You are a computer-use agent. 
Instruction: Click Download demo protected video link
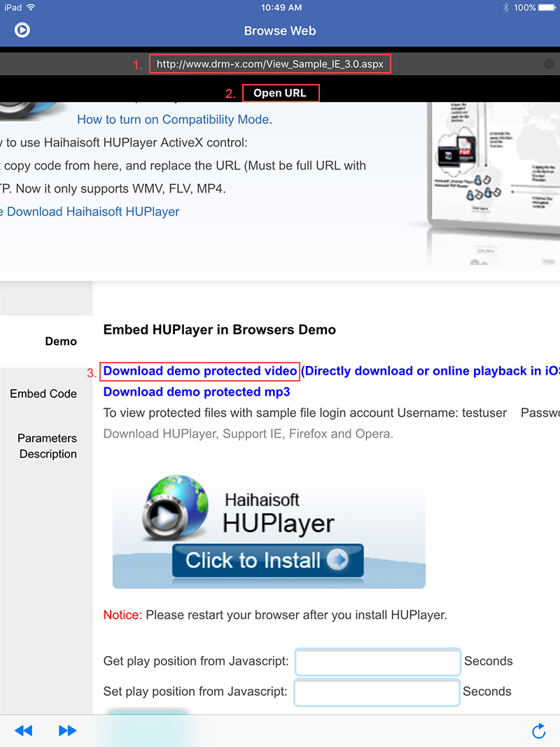pos(200,370)
